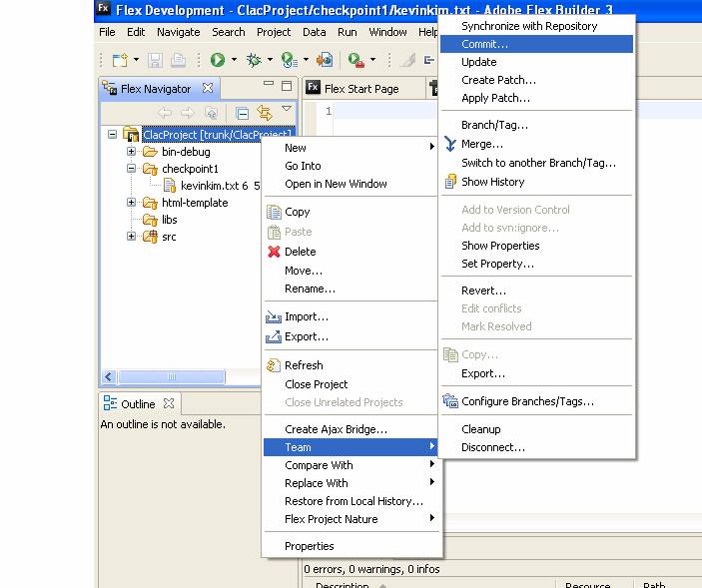This screenshot has width=702, height=588.
Task: Expand the src folder
Action: coord(131,237)
